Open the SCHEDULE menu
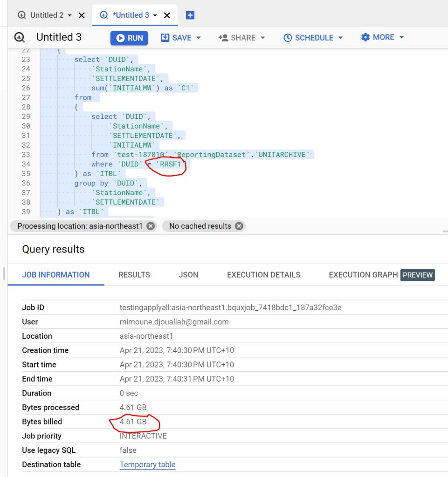 tap(313, 38)
